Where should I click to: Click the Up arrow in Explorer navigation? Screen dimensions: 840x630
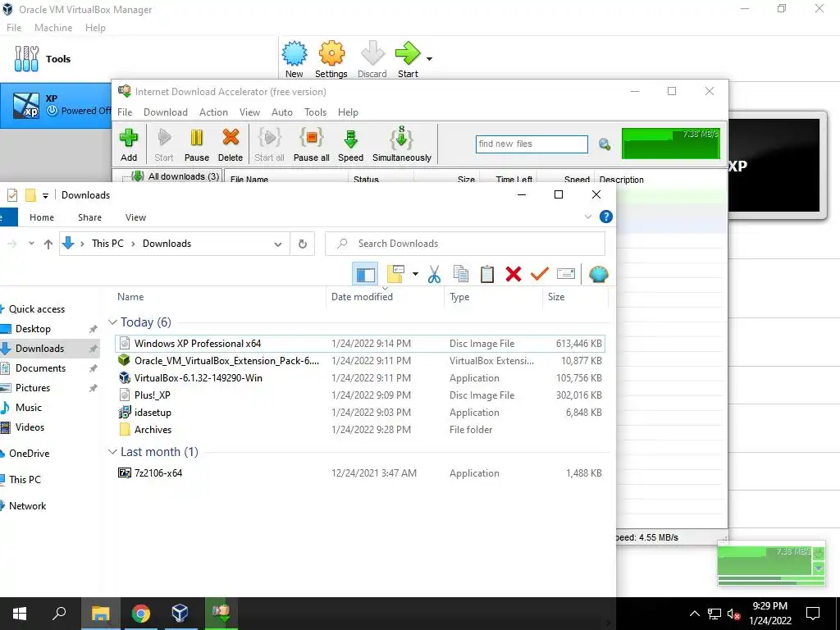tap(48, 244)
